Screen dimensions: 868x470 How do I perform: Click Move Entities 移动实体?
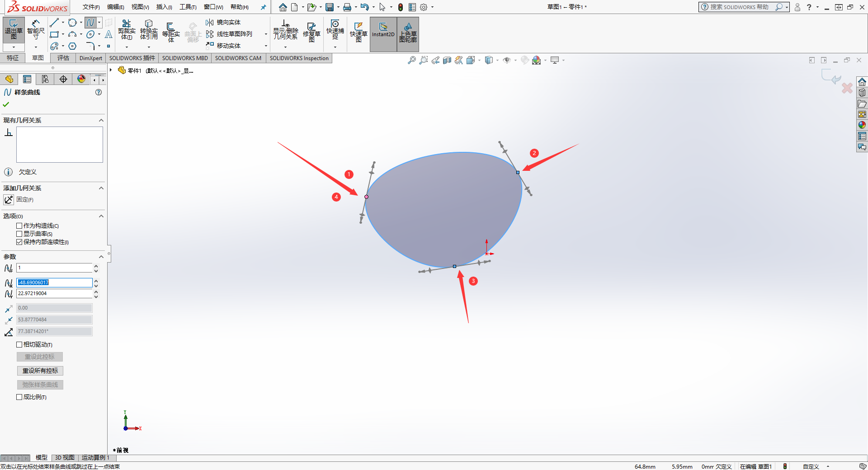pyautogui.click(x=223, y=46)
